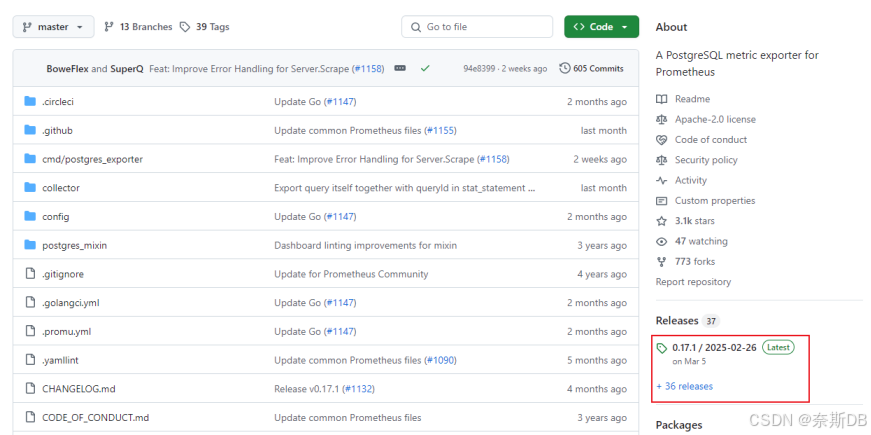The image size is (871, 435).
Task: Open the .golangci.yml file
Action: (71, 303)
